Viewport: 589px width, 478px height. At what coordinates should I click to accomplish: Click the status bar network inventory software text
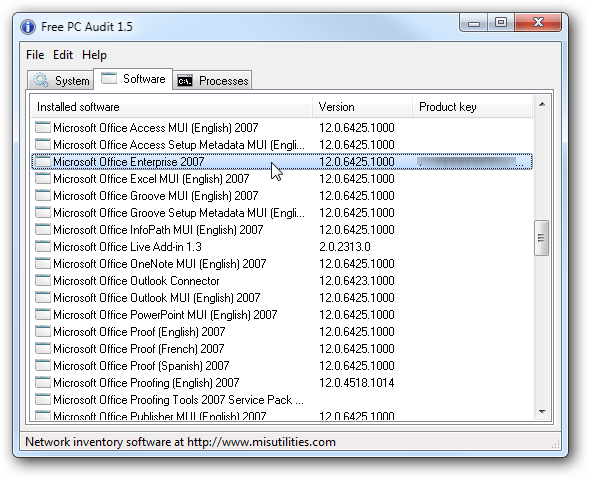click(x=180, y=442)
